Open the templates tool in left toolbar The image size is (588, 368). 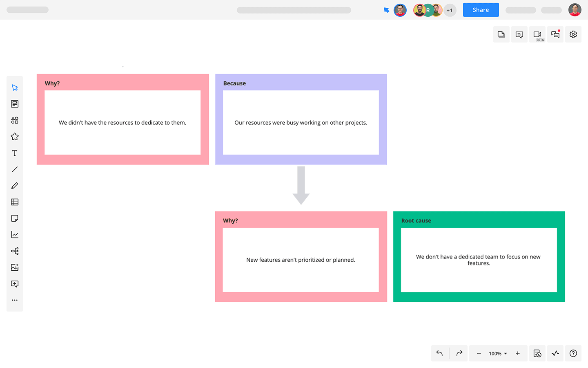tap(15, 104)
